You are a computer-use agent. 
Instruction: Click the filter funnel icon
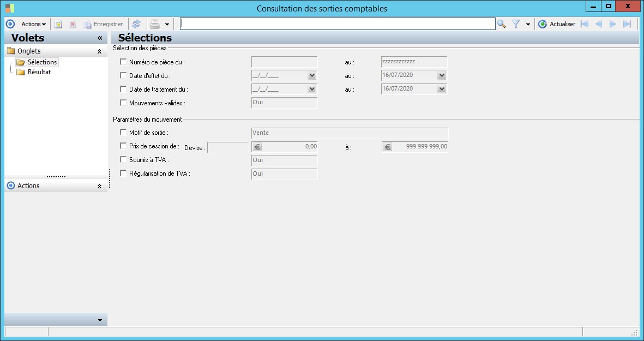[x=516, y=24]
